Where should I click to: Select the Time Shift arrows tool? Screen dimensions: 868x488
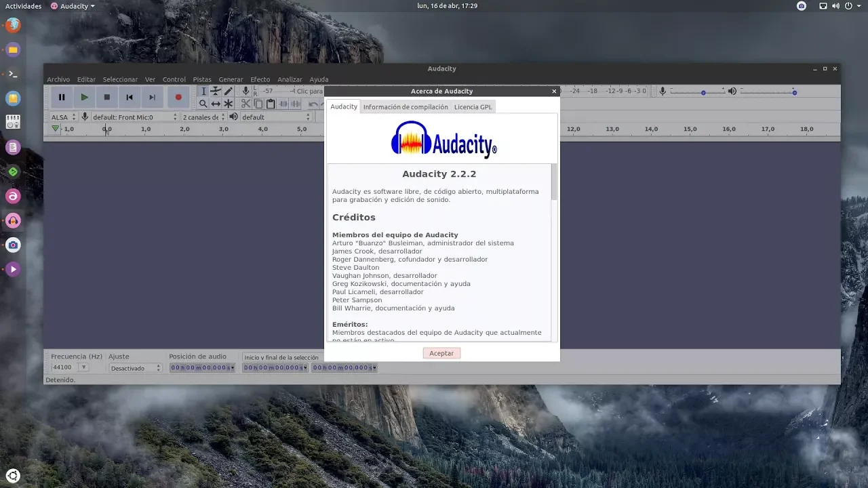(216, 104)
